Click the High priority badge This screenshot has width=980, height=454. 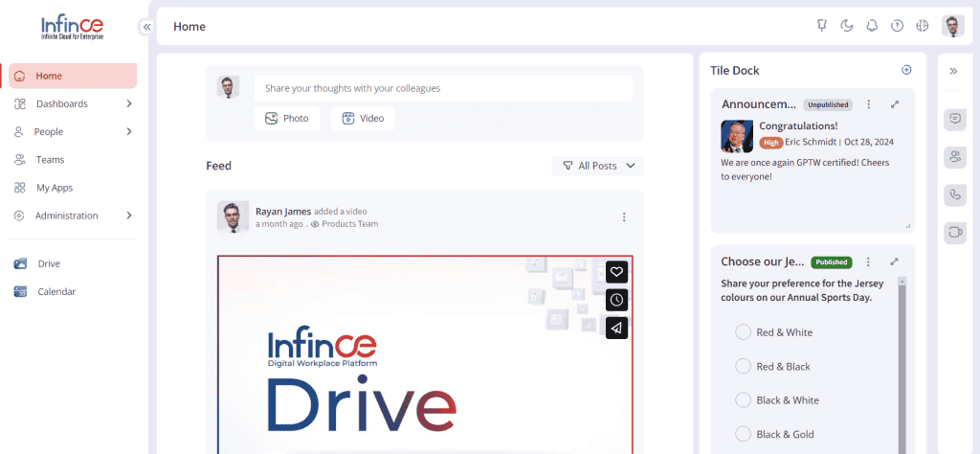click(x=771, y=143)
